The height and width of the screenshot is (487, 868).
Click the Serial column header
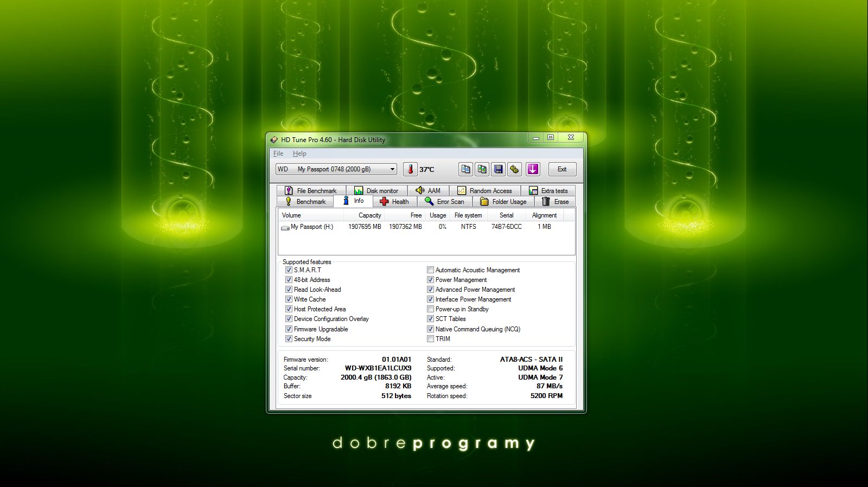pyautogui.click(x=507, y=215)
